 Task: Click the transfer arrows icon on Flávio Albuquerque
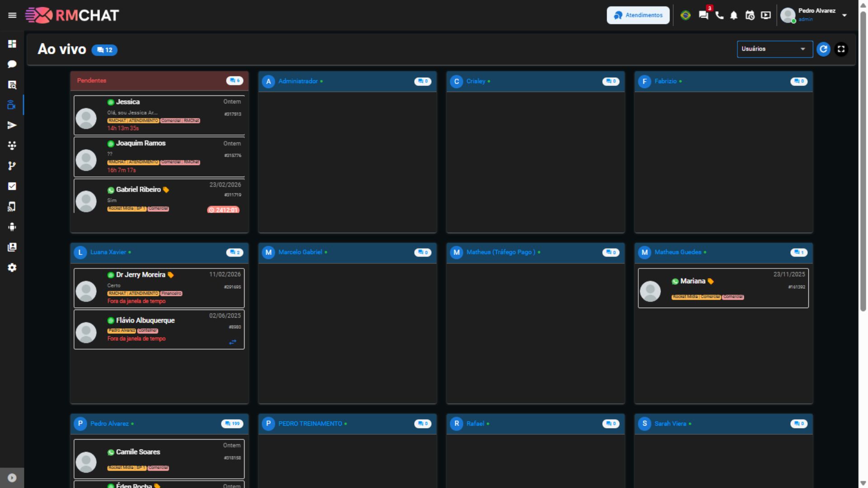coord(232,342)
